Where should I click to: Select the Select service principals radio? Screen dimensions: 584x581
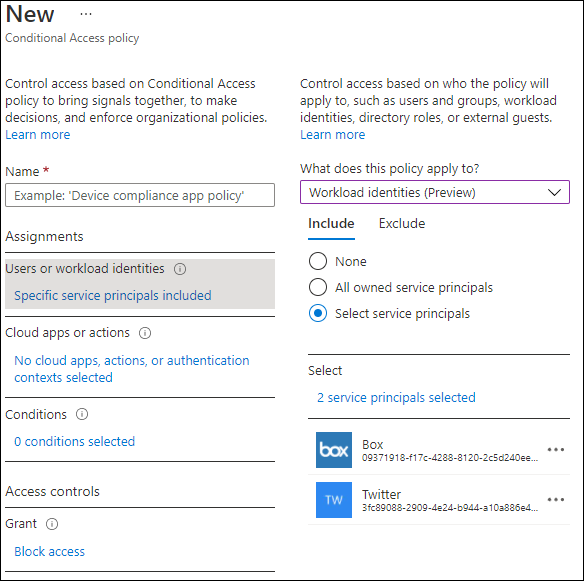tap(318, 313)
